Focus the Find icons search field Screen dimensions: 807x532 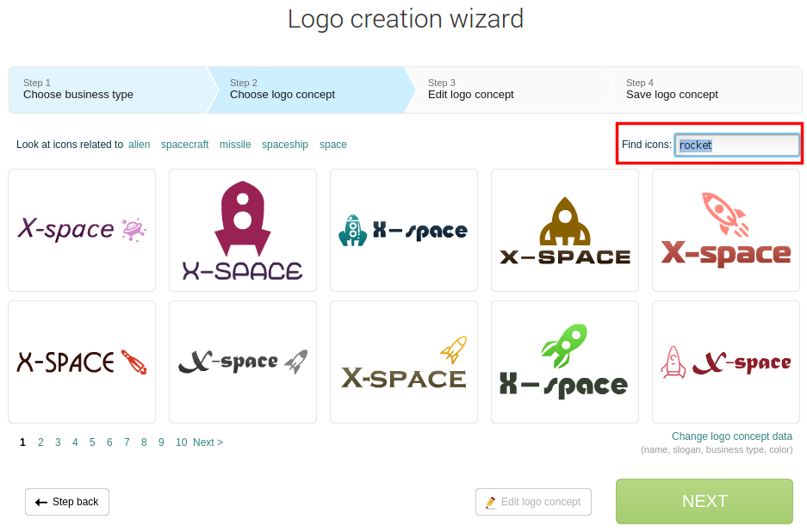pyautogui.click(x=736, y=145)
